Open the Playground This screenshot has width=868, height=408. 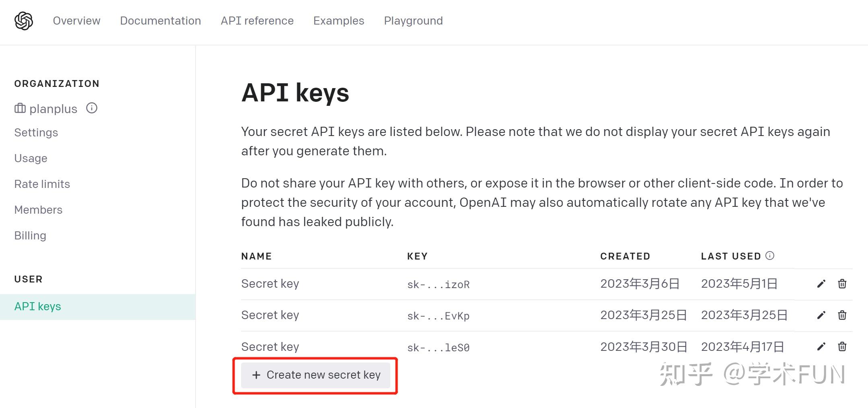click(413, 21)
